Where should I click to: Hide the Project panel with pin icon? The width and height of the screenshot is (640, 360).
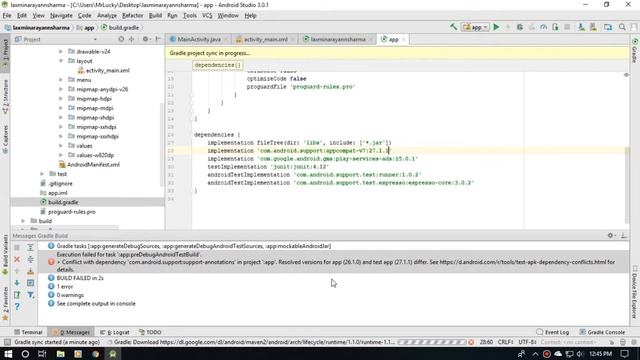[x=158, y=39]
